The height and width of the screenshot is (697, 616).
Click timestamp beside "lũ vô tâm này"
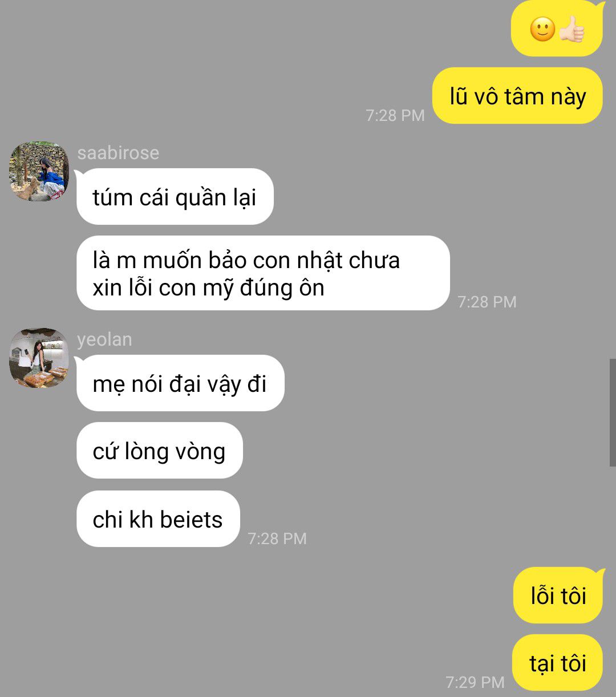[x=395, y=115]
